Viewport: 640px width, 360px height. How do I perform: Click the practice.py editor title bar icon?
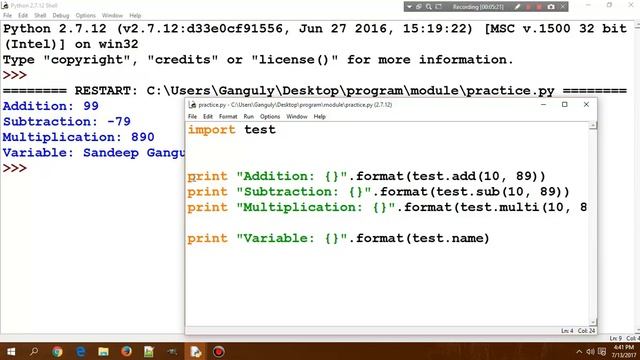click(192, 105)
